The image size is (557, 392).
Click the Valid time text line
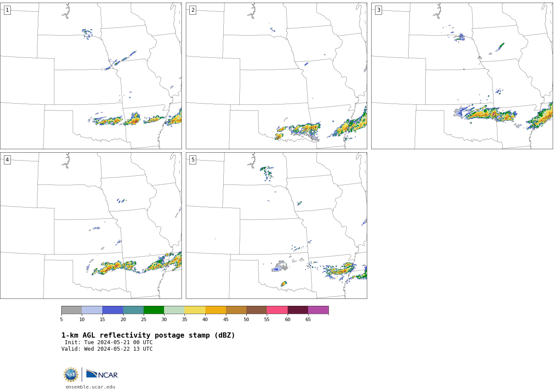click(x=107, y=349)
